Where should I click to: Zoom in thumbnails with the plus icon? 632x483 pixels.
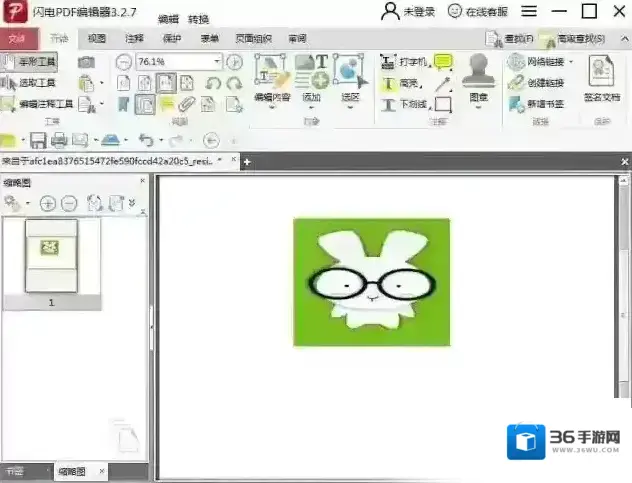(x=47, y=203)
